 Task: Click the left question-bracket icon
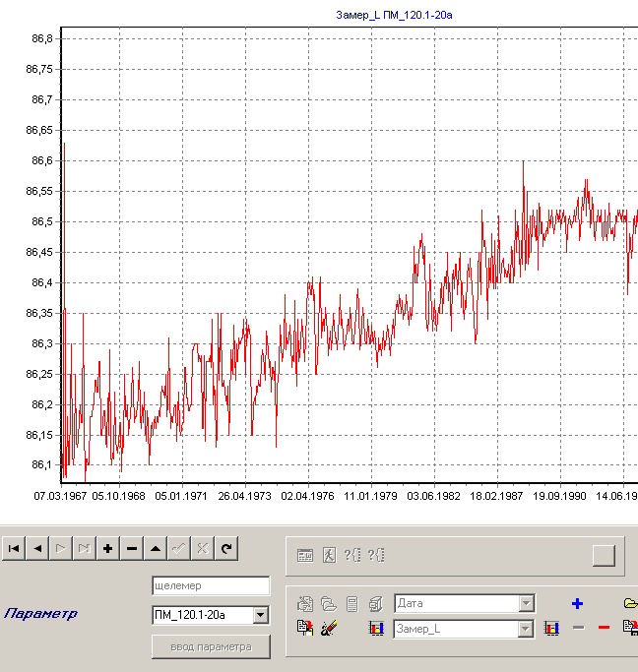352,556
